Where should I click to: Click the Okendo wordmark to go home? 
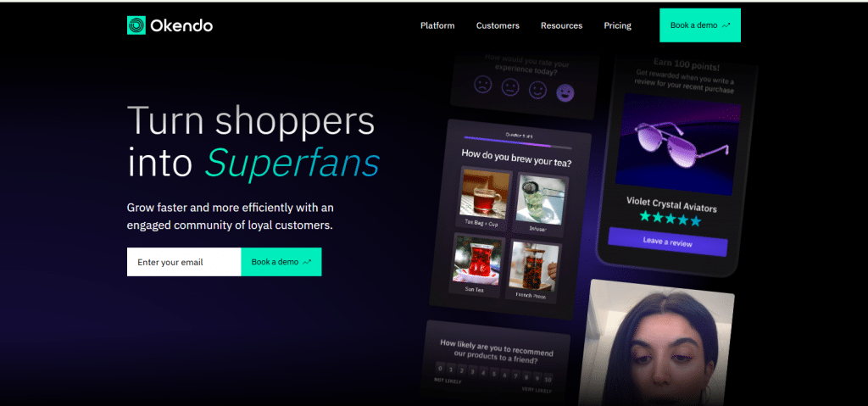[x=181, y=25]
